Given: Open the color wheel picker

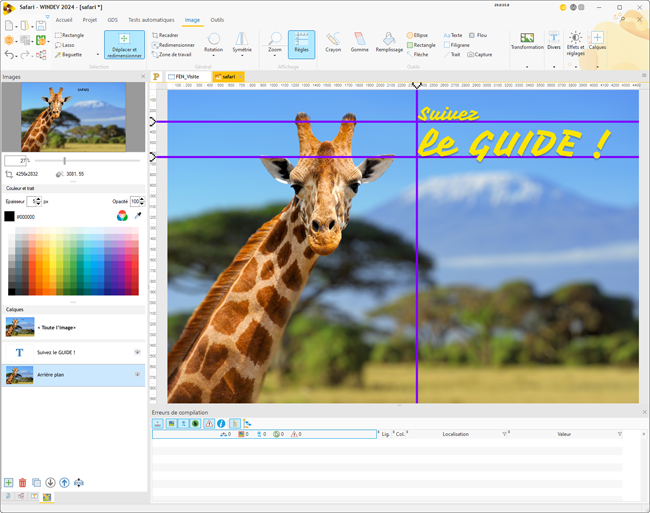Looking at the screenshot, I should pos(122,216).
